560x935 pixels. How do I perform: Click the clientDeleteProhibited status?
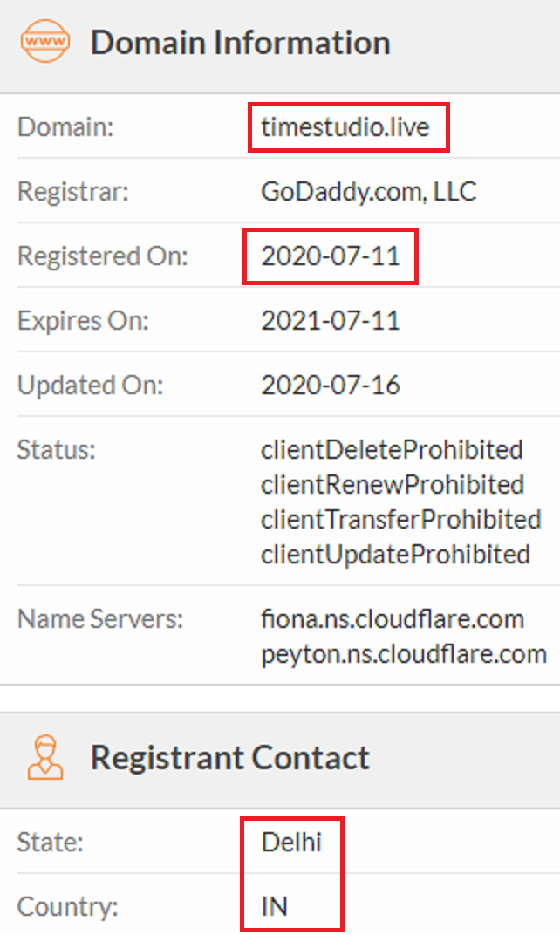[392, 449]
